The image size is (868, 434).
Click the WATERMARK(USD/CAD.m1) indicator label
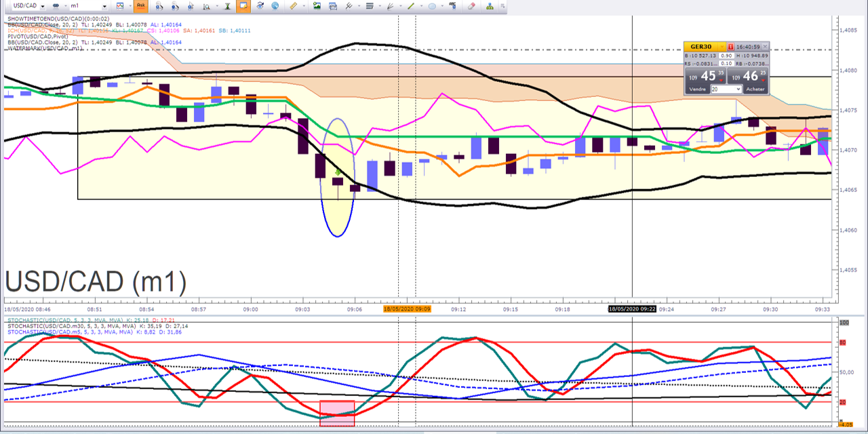coord(45,49)
